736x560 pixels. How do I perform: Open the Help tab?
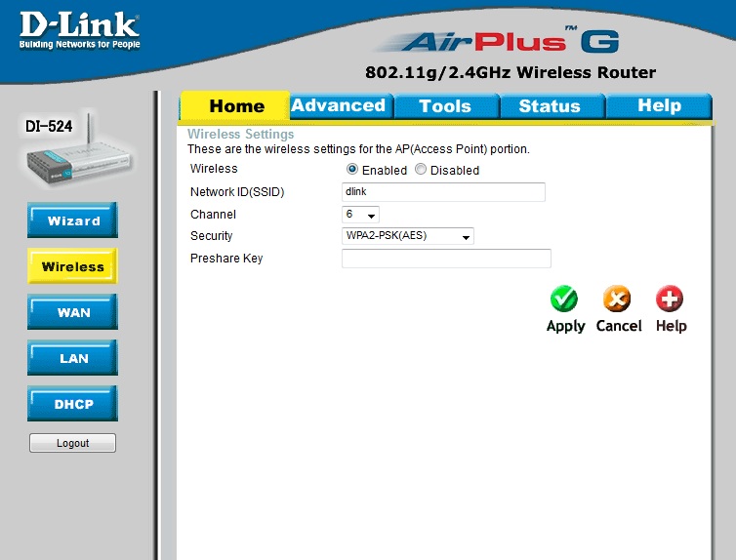[x=659, y=106]
